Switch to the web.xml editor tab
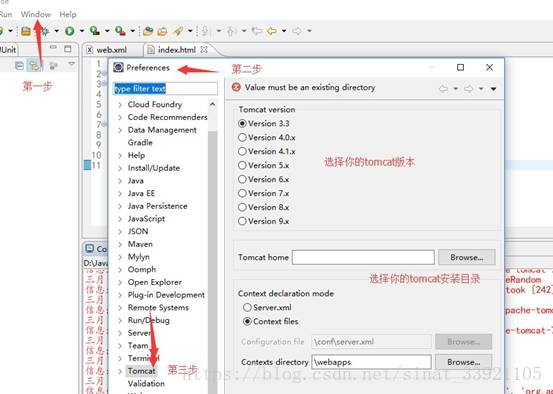This screenshot has height=394, width=553. tap(111, 50)
